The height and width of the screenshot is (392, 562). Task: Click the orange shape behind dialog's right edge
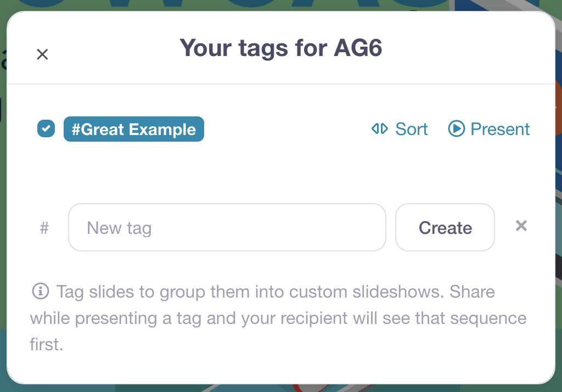[x=558, y=108]
